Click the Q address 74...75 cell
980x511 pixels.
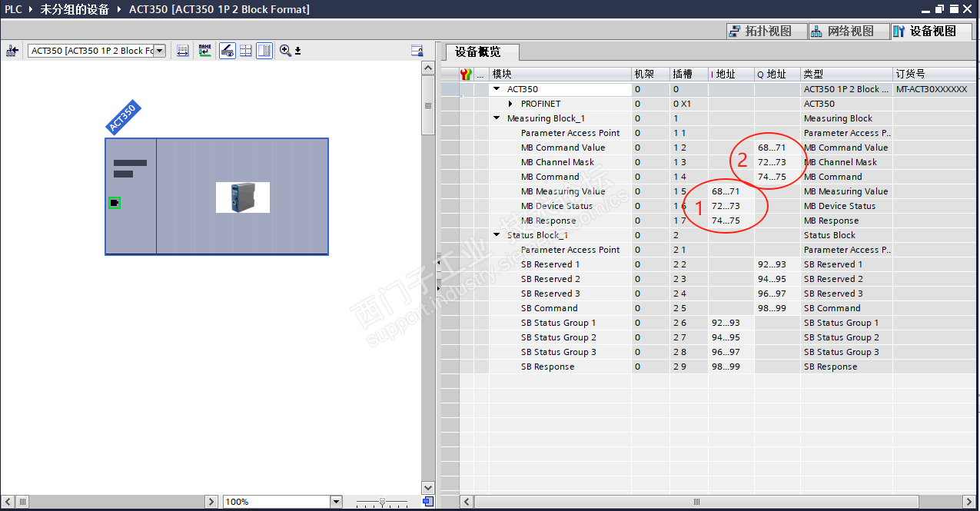[777, 177]
